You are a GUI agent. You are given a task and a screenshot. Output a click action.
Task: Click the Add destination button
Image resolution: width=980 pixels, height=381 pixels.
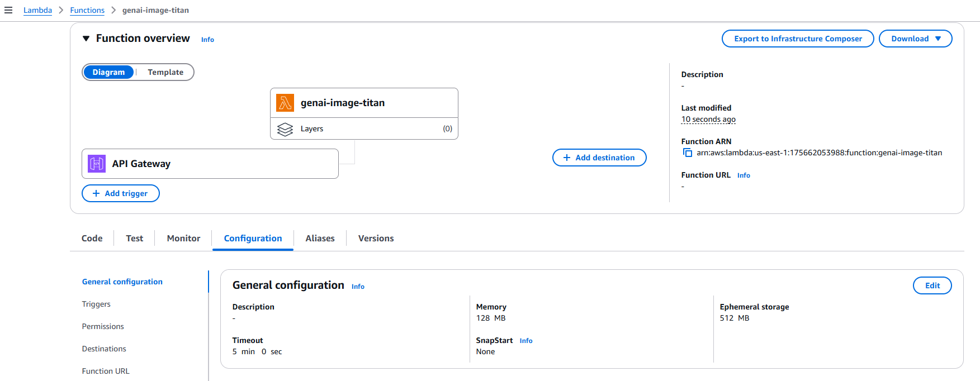click(x=599, y=158)
